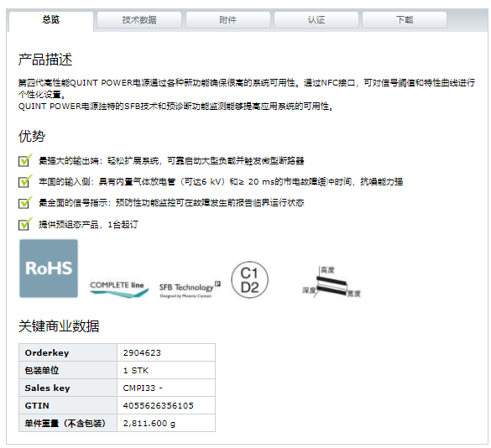Click the 单件重量（不含包装）label cell
The height and width of the screenshot is (448, 491).
pyautogui.click(x=68, y=424)
